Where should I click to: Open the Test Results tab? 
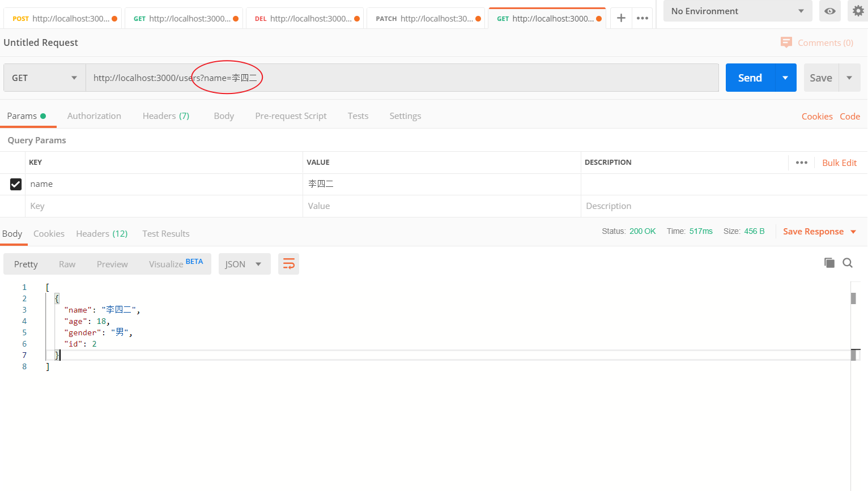tap(166, 234)
